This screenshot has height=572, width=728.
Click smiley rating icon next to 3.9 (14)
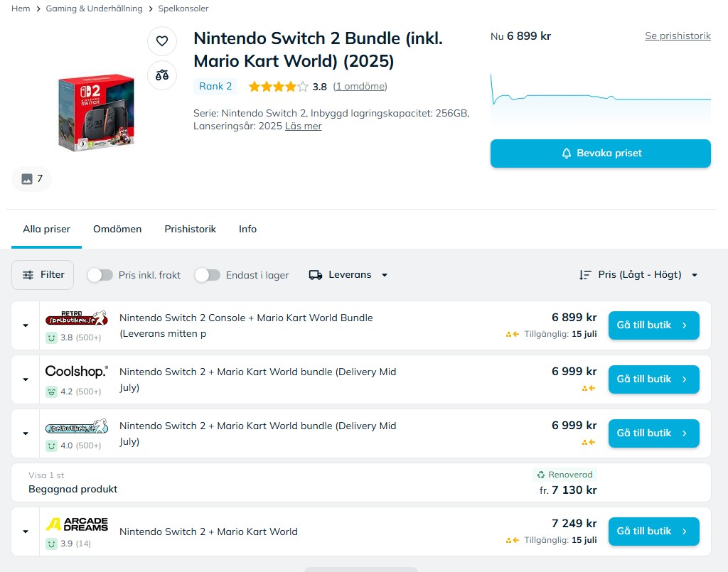tap(51, 544)
